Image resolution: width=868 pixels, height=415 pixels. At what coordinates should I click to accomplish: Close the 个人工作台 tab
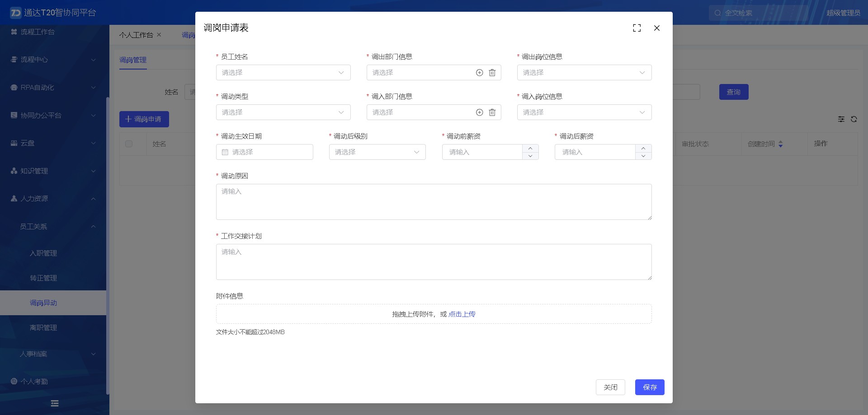159,35
